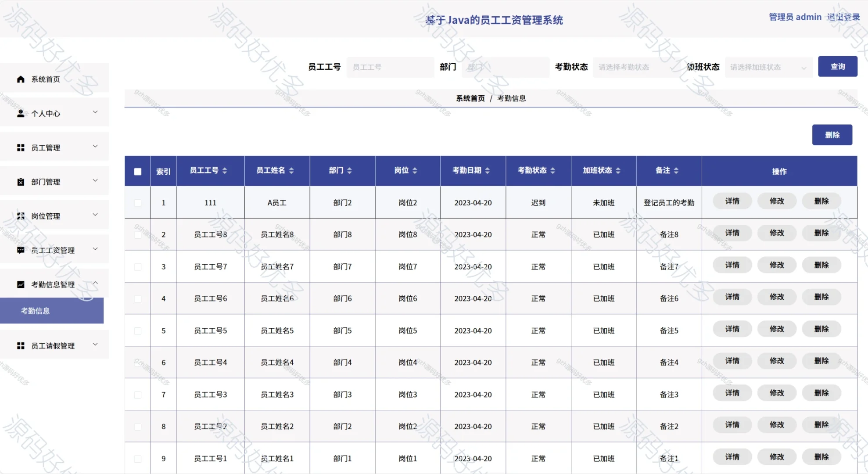Check the checkbox for row with A员工
This screenshot has width=868, height=474.
(137, 203)
